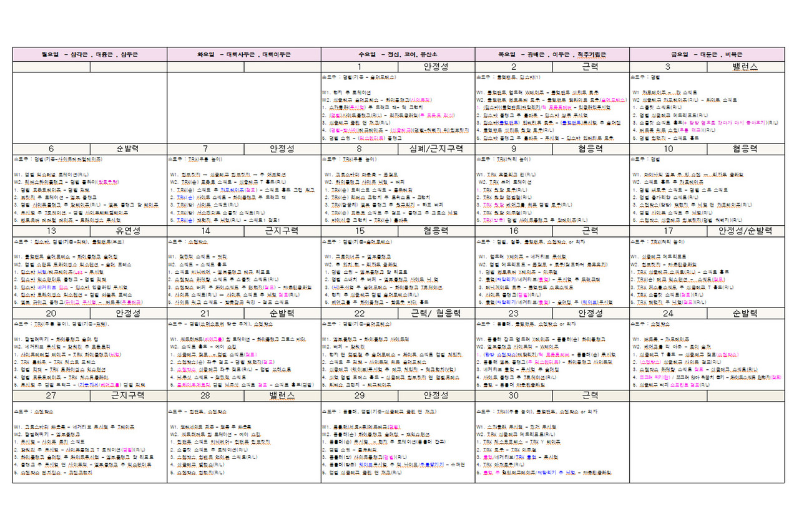Select the 목요일 (Thursday) header cell
Viewport: 799px width, 532px height.
tap(552, 54)
